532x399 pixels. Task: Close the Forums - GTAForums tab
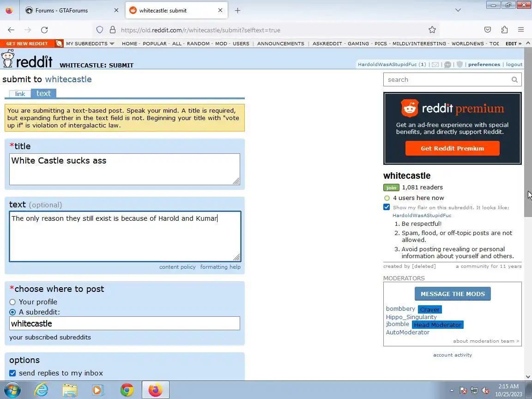(x=116, y=11)
